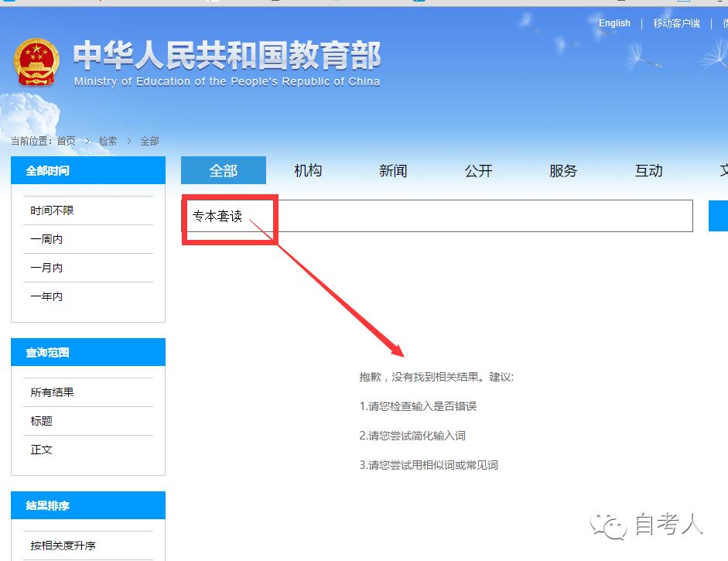Switch to the 服务 tab

[x=563, y=170]
